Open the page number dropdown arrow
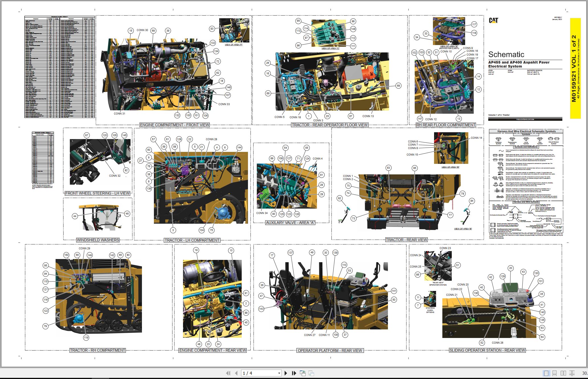 click(279, 373)
